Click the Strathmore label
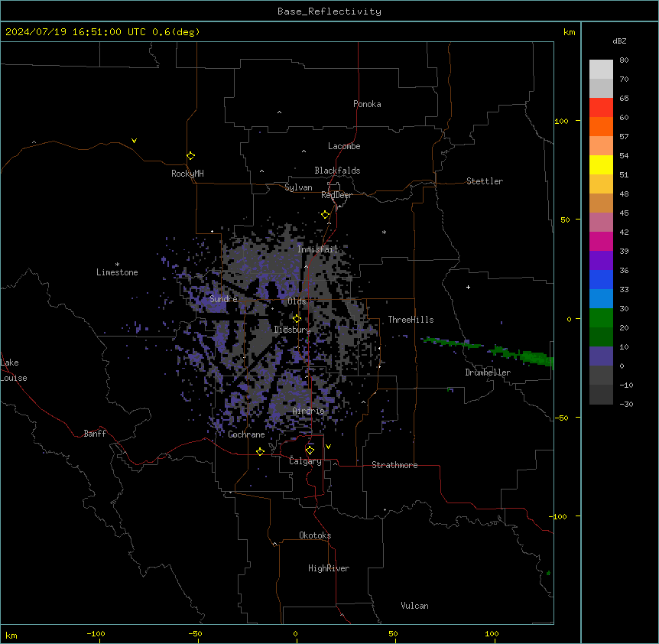Image resolution: width=659 pixels, height=644 pixels. click(x=394, y=465)
